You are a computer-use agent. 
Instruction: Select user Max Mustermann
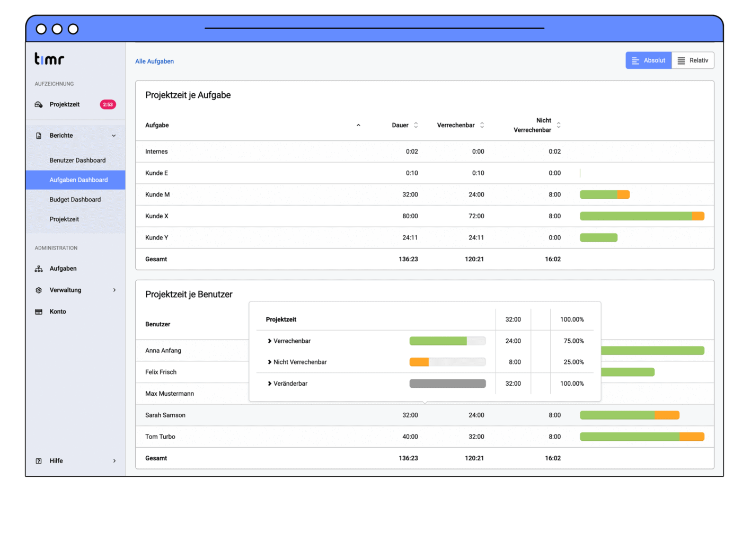[x=170, y=394]
